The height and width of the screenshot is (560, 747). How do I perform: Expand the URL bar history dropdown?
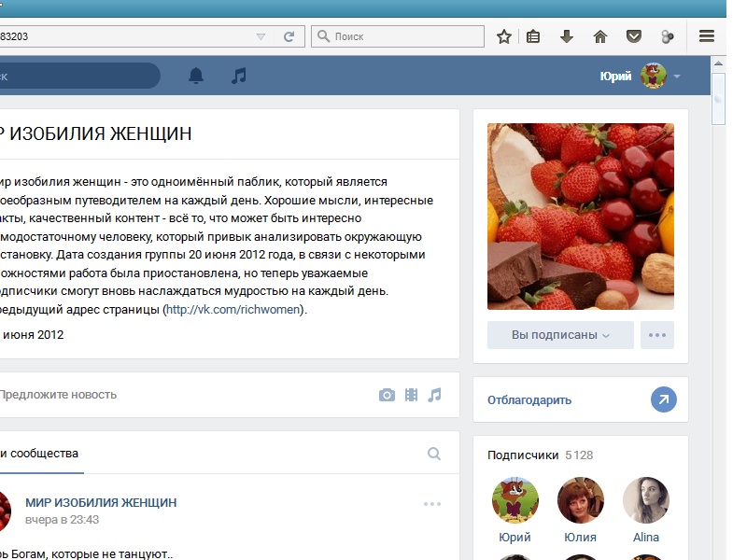[261, 36]
